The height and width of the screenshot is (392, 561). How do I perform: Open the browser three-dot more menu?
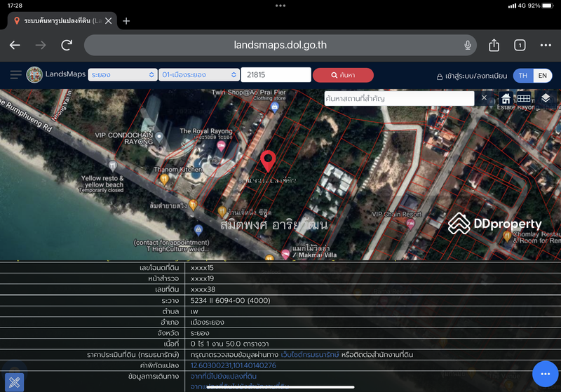546,45
